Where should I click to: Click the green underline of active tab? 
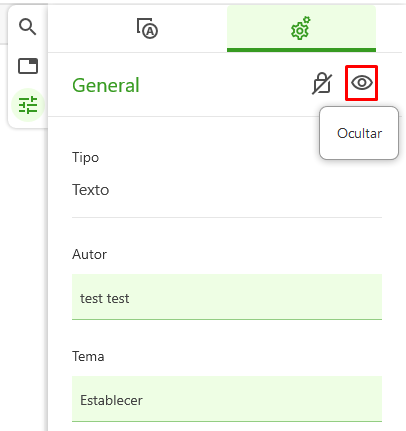coord(301,50)
